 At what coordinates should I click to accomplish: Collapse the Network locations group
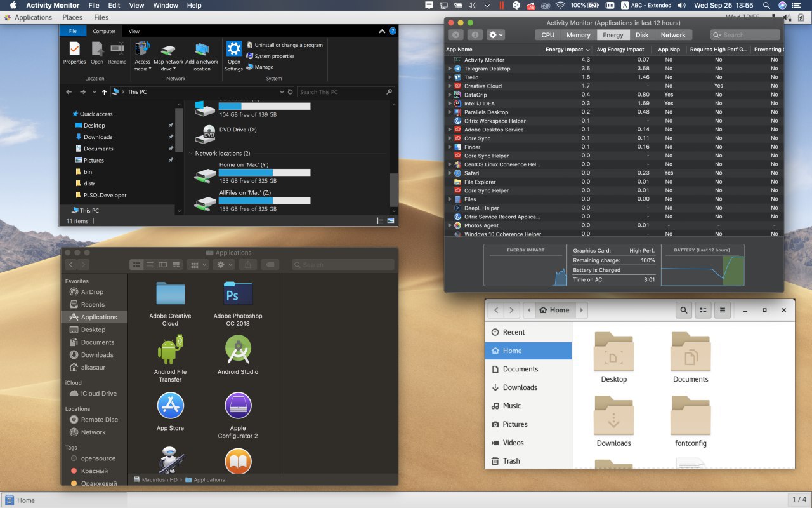point(190,154)
